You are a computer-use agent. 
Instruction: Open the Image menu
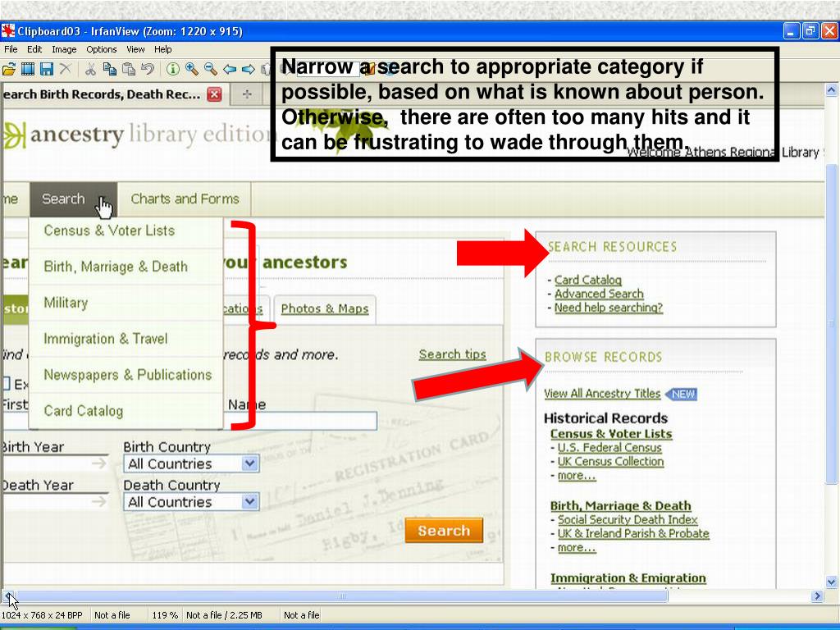tap(64, 49)
